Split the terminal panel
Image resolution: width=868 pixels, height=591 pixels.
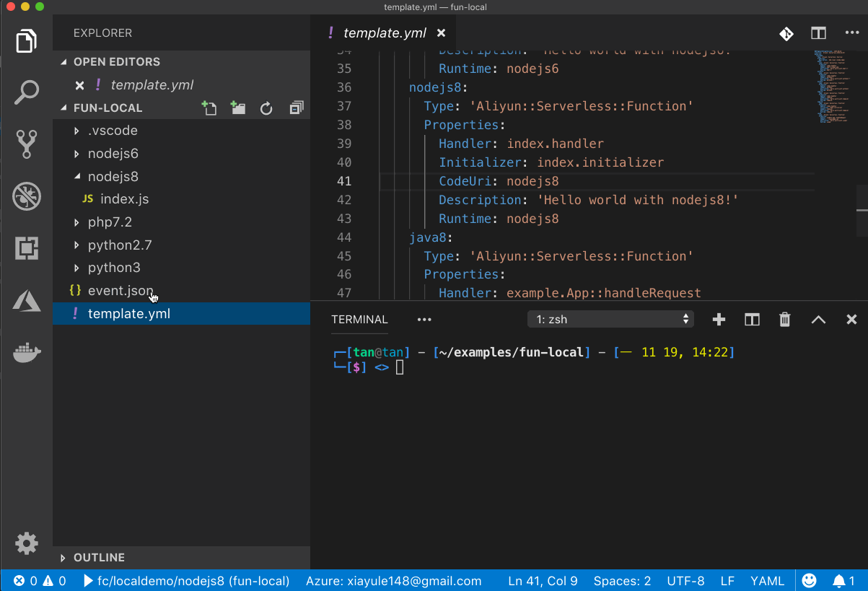752,320
